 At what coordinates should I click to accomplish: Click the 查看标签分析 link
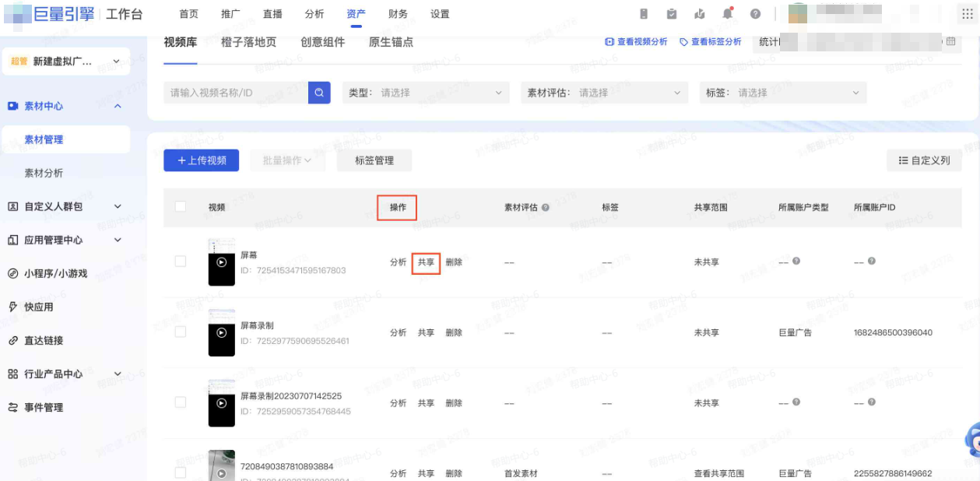(710, 42)
